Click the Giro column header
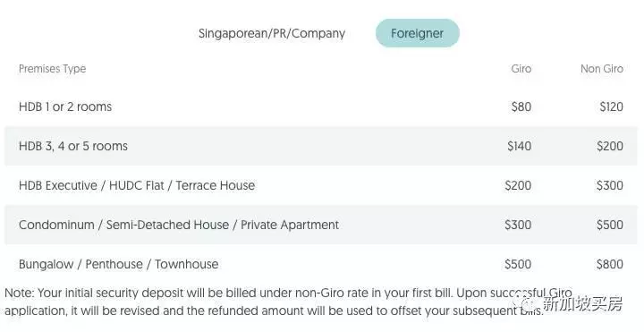This screenshot has height=332, width=644. coord(521,69)
